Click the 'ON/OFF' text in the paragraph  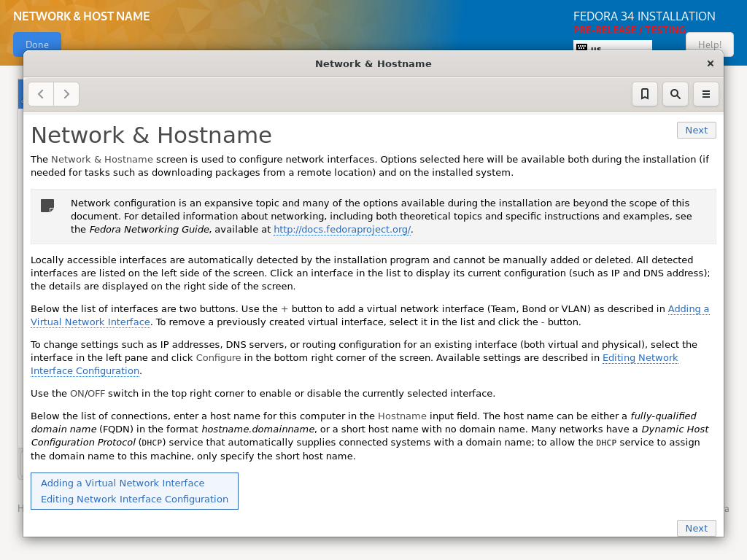point(88,394)
